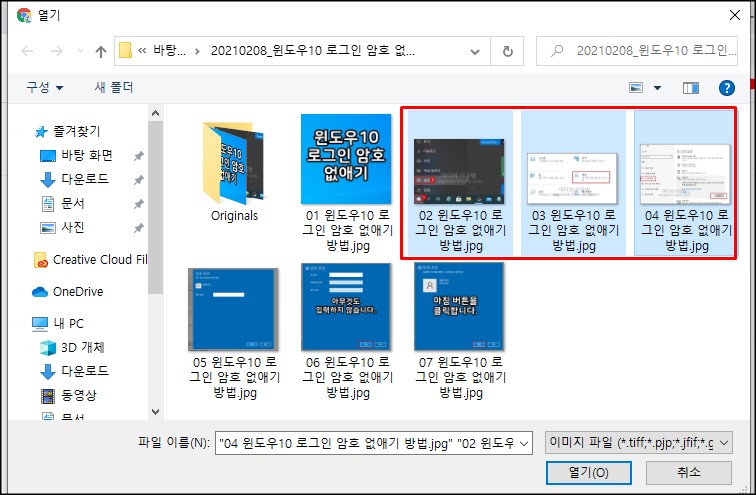Click the 20210208 breadcrumb folder segment
This screenshot has height=495, width=756.
(x=312, y=51)
